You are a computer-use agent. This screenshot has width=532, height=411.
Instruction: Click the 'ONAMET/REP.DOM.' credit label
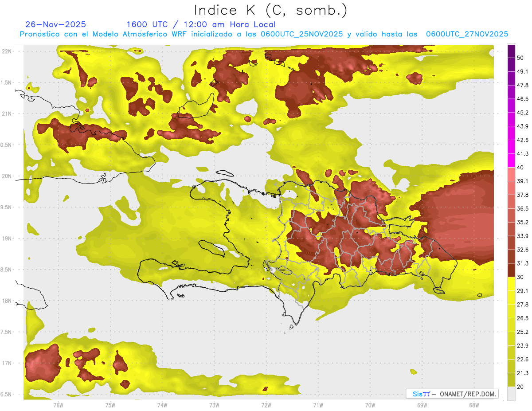468,394
